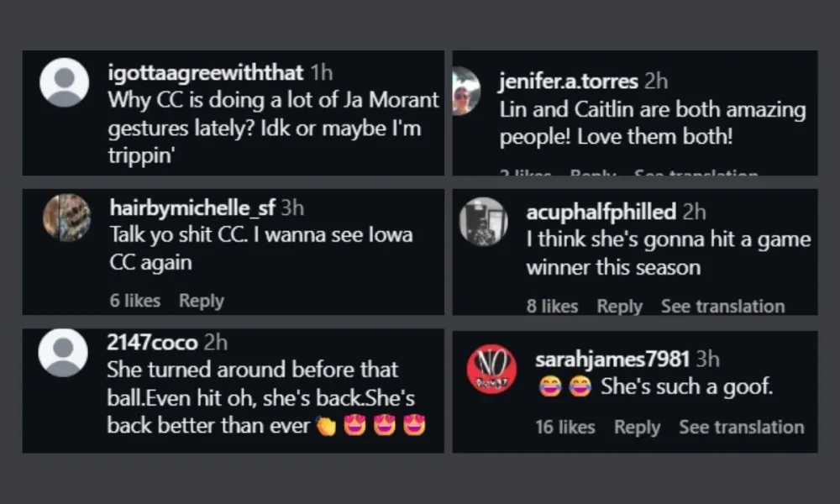
Task: View the 8 likes count
Action: 552,307
